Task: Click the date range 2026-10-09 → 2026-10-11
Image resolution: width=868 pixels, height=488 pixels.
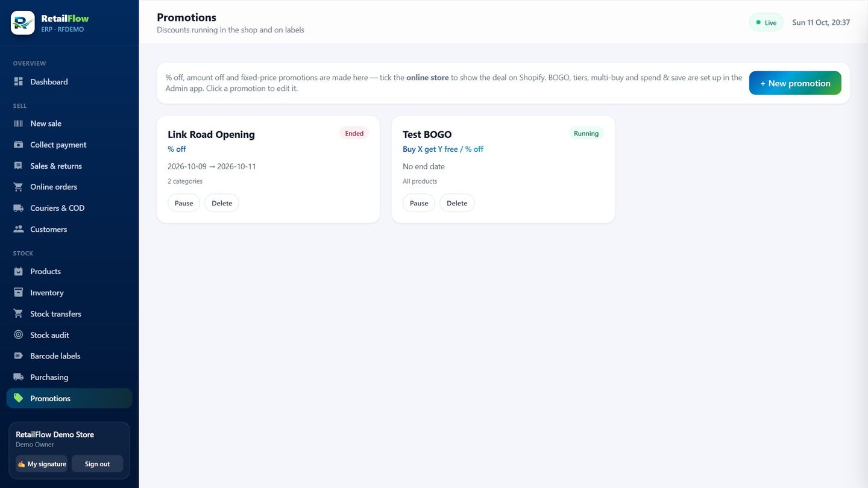Action: pyautogui.click(x=212, y=166)
